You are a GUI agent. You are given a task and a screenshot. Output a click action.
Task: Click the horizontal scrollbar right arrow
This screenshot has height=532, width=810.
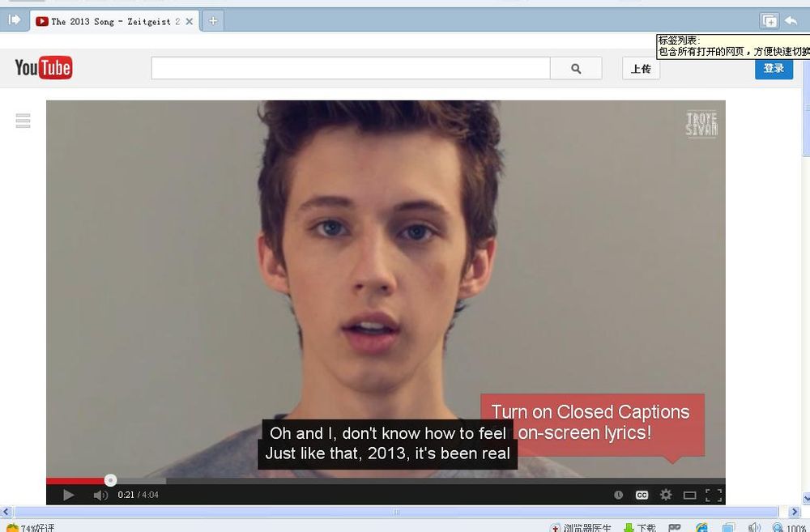[x=795, y=512]
